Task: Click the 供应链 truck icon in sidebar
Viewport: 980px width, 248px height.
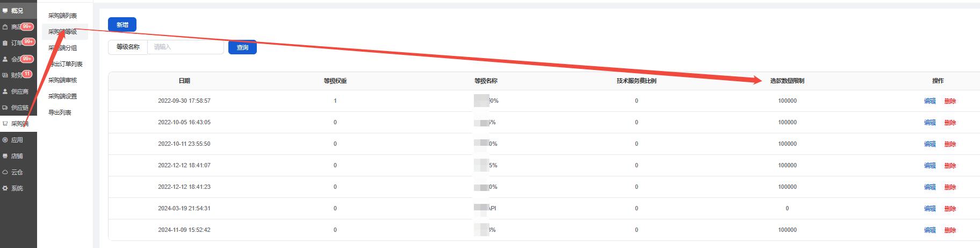Action: [5, 108]
